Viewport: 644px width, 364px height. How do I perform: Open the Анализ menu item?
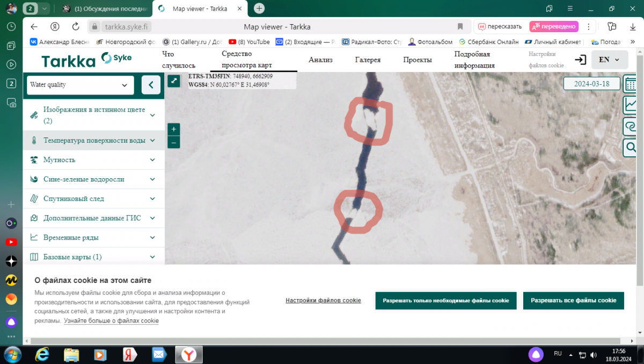pyautogui.click(x=320, y=60)
